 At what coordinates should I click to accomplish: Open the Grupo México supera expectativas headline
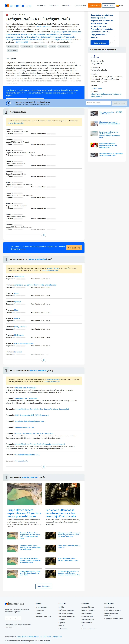pos(25,513)
